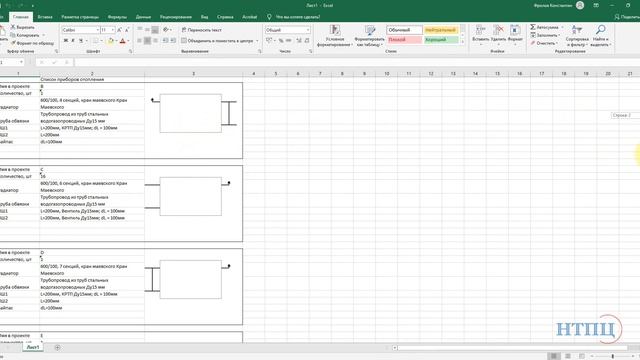
Task: Expand the cell styles gallery
Action: pos(462,42)
